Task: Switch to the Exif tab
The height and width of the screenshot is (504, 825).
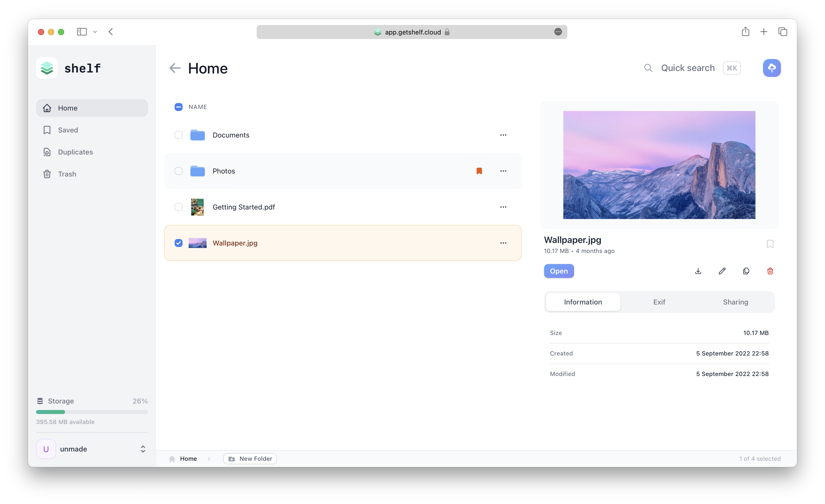Action: coord(659,302)
